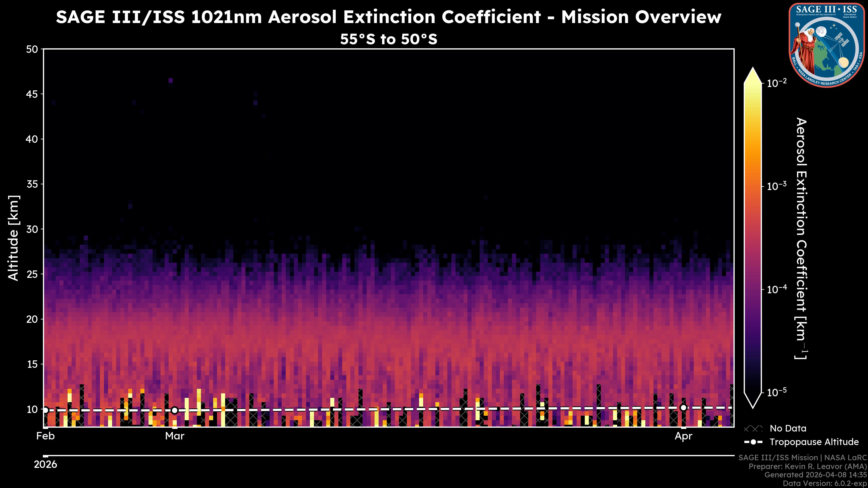Click the tropopause marker at Mar
This screenshot has width=868, height=488.
[175, 410]
